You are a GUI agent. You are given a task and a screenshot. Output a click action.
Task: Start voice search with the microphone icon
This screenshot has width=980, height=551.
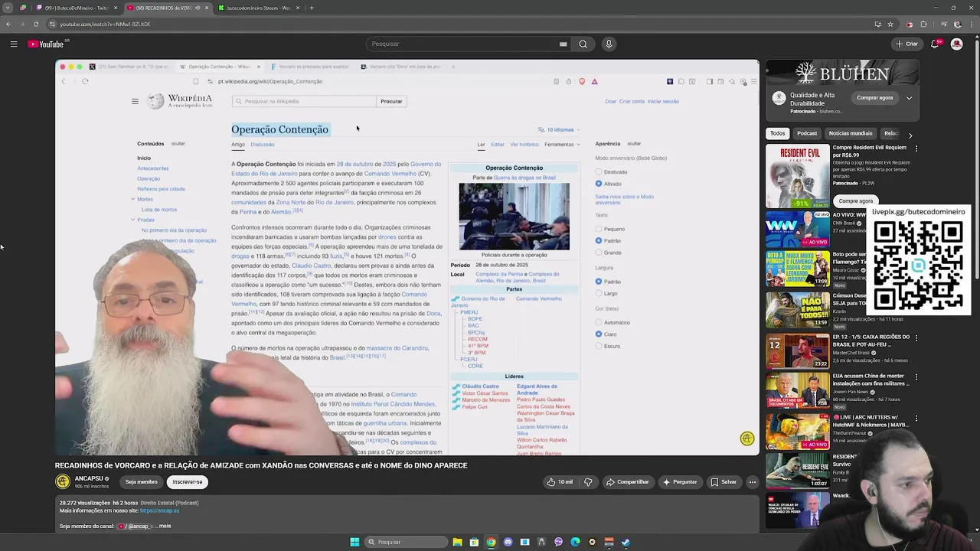(609, 44)
